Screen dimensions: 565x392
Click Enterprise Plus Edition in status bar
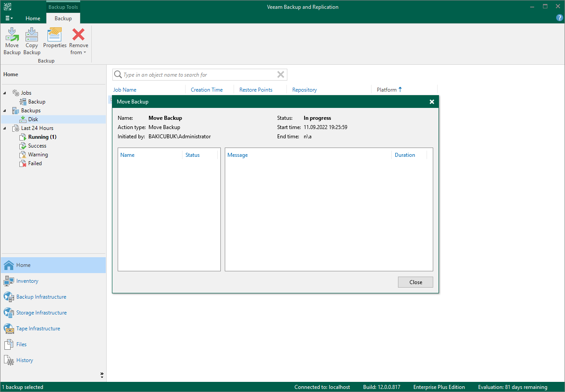(439, 387)
